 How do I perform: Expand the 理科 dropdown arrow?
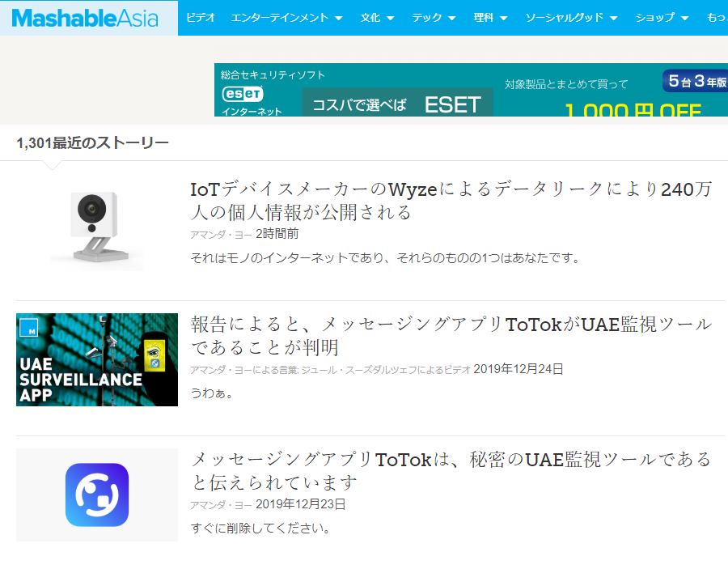tap(503, 19)
